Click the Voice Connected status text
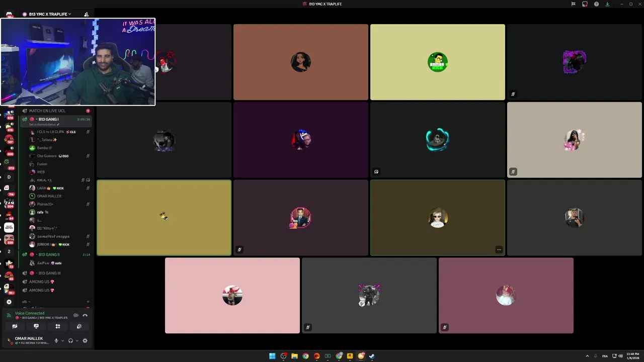Screen dimensions: 644x362 pos(30,313)
